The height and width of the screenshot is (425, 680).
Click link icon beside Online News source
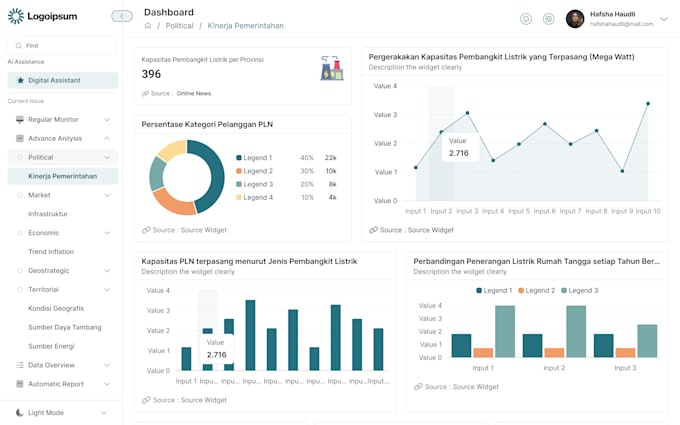145,93
